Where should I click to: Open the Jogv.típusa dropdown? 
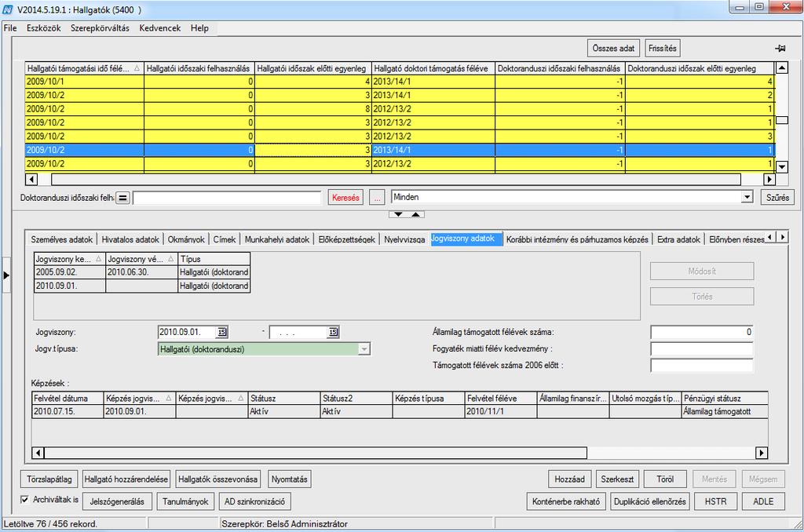tap(364, 349)
